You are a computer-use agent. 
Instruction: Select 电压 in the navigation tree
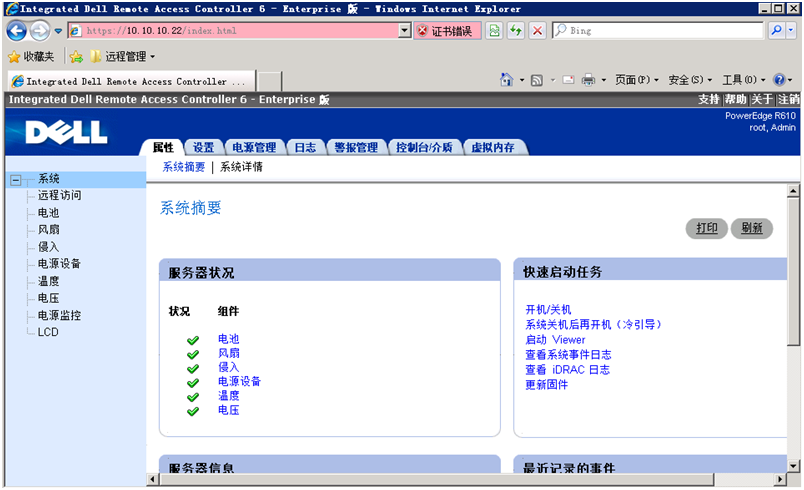(48, 298)
